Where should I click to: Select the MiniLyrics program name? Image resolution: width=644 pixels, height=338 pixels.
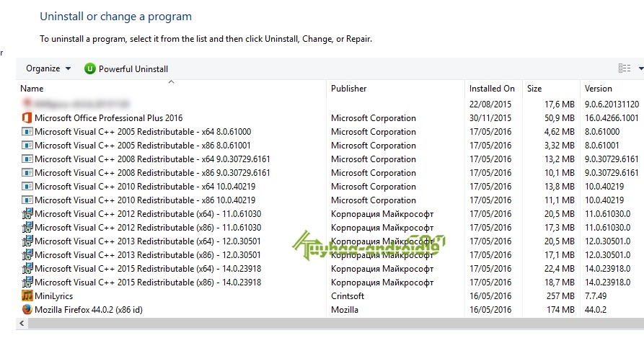53,296
